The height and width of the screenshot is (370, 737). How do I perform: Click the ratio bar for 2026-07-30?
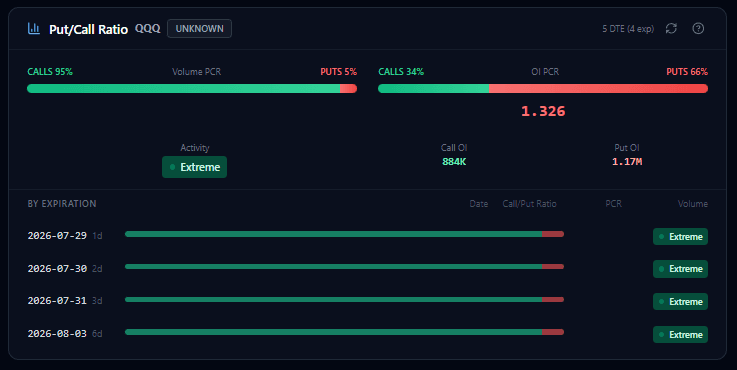pos(344,267)
